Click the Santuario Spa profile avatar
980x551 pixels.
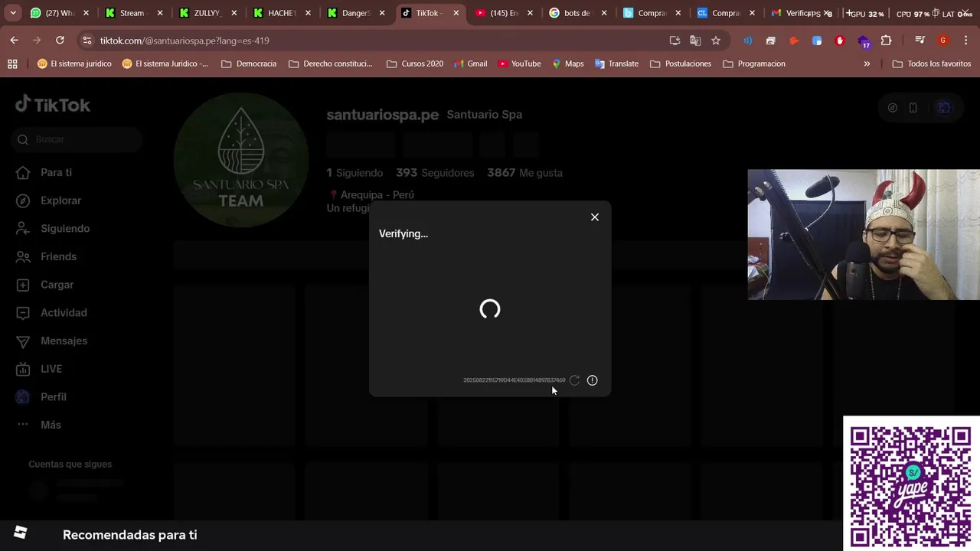pos(241,160)
